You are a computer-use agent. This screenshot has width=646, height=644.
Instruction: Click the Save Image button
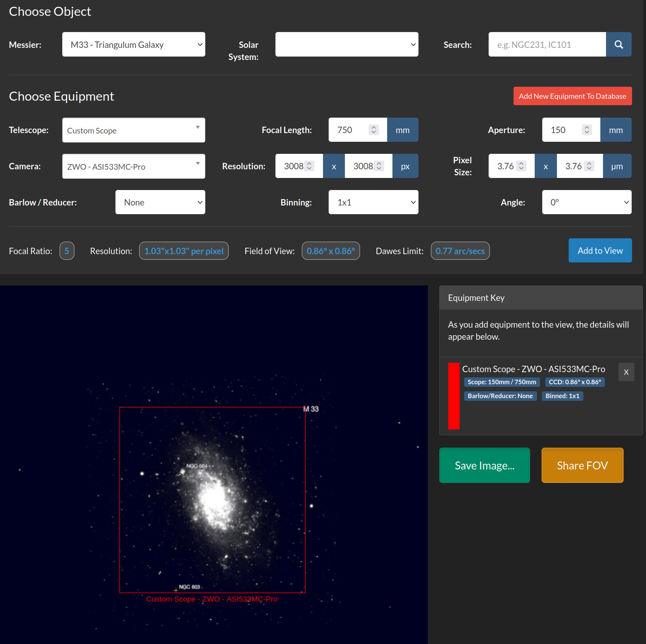click(484, 465)
